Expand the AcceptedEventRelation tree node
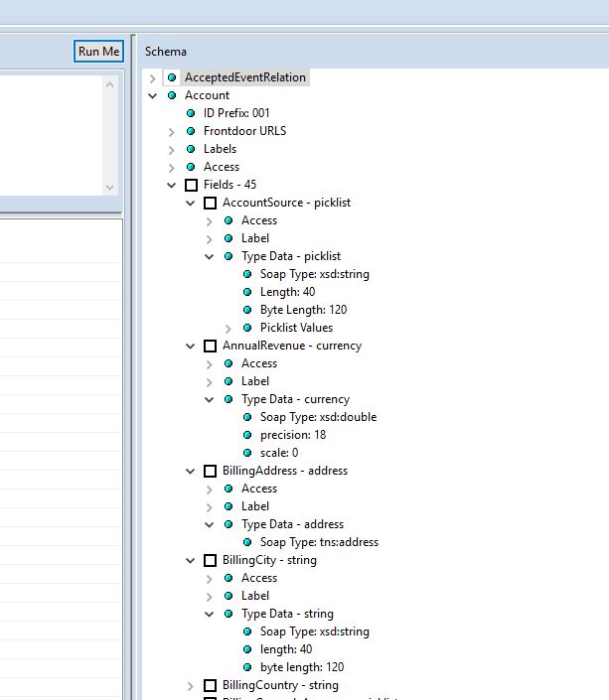 point(153,77)
